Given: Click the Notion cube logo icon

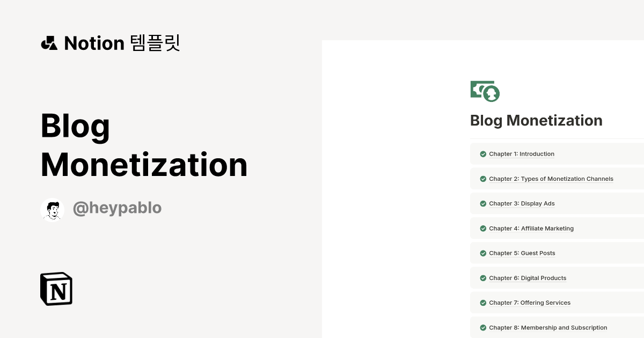Looking at the screenshot, I should pos(56,289).
